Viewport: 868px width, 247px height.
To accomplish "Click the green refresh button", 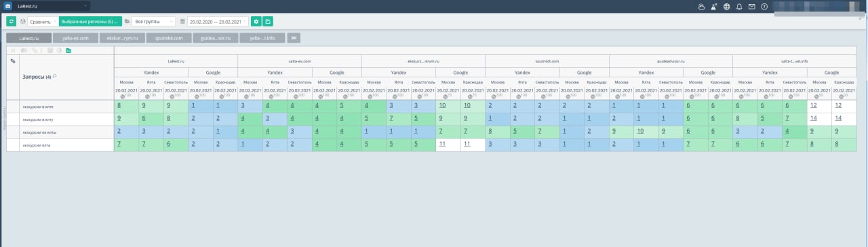I will [12, 22].
